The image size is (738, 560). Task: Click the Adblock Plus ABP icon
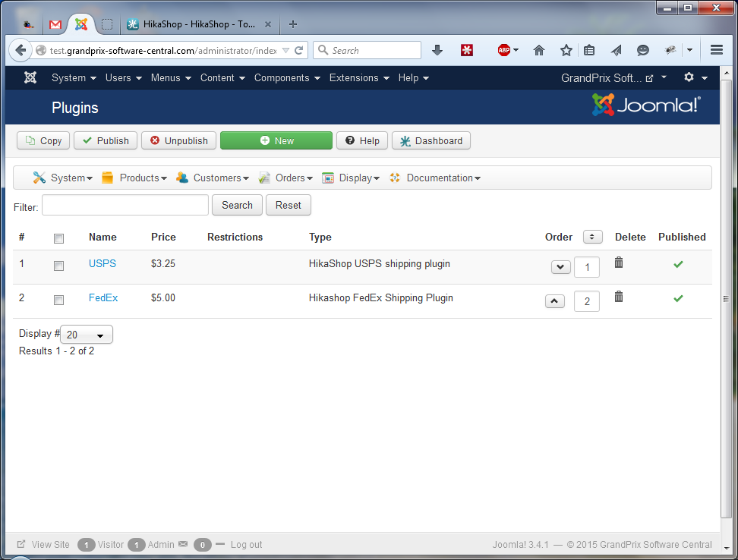pyautogui.click(x=504, y=50)
